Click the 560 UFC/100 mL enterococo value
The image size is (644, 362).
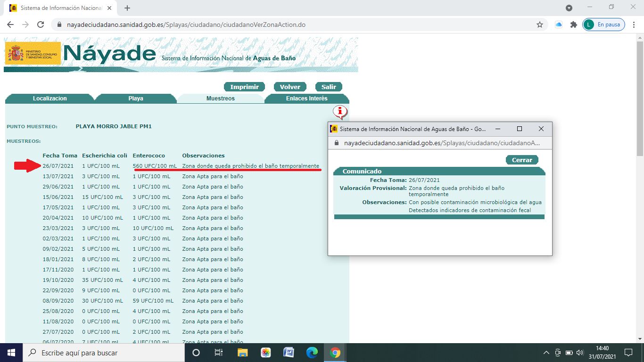click(155, 166)
